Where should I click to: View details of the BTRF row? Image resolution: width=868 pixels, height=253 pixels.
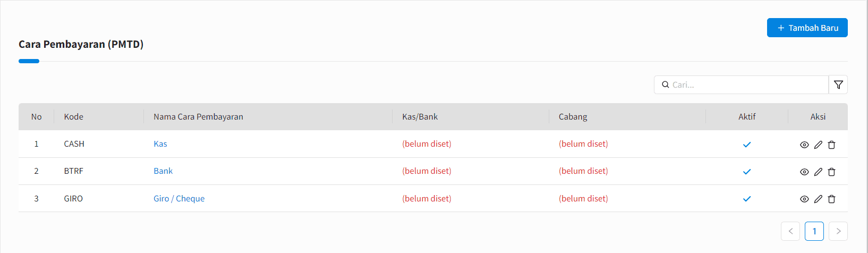[804, 172]
